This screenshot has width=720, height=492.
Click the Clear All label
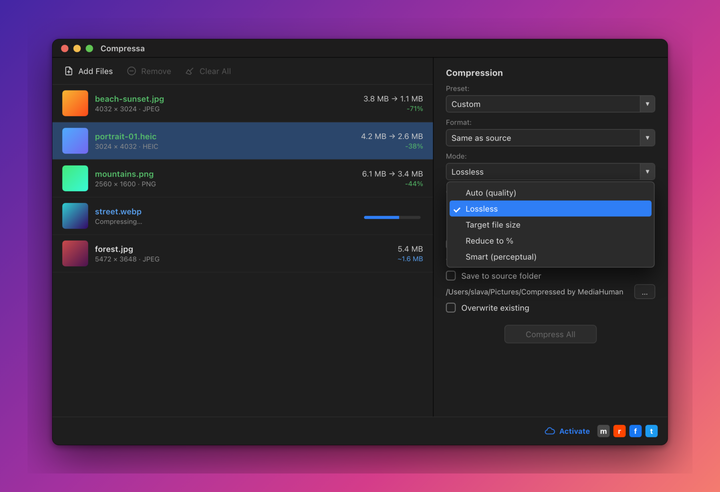tap(215, 71)
